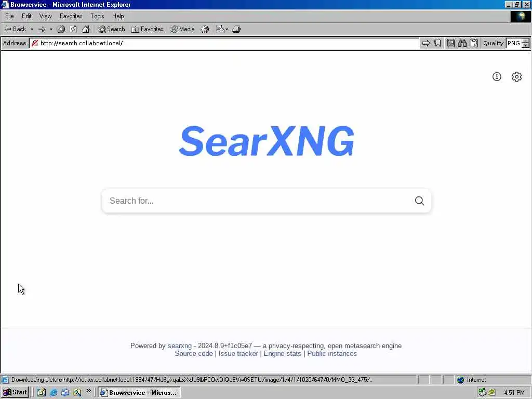Open the Public instances link
532x399 pixels.
332,353
